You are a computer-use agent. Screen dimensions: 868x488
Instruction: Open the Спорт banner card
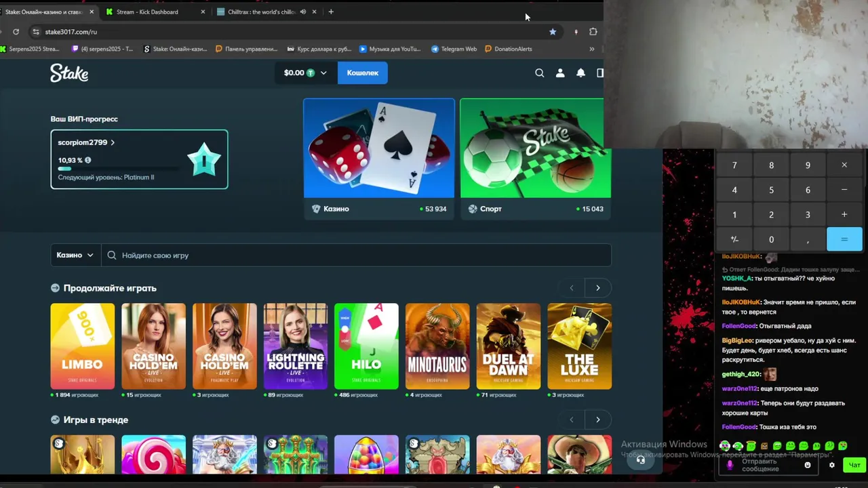click(535, 159)
